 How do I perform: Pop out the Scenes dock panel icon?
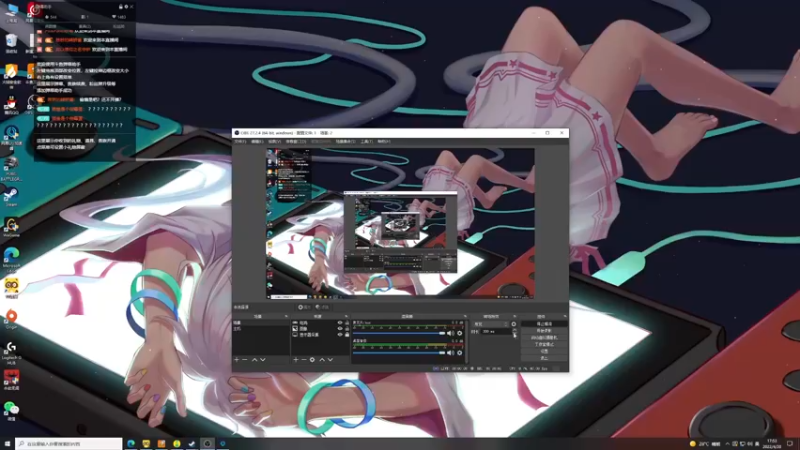coord(286,316)
